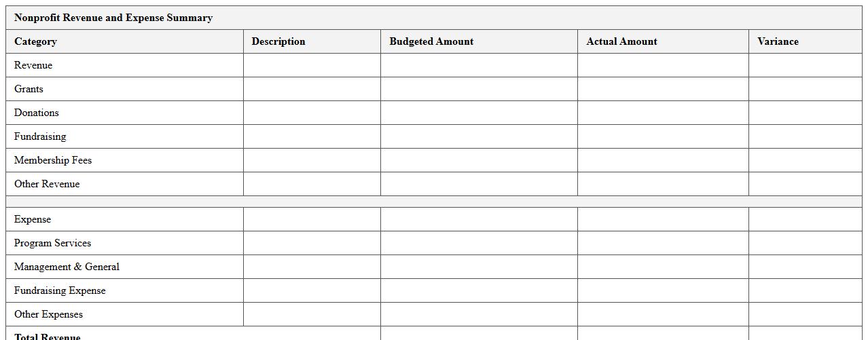Select the Membership Fees row label

pos(53,160)
